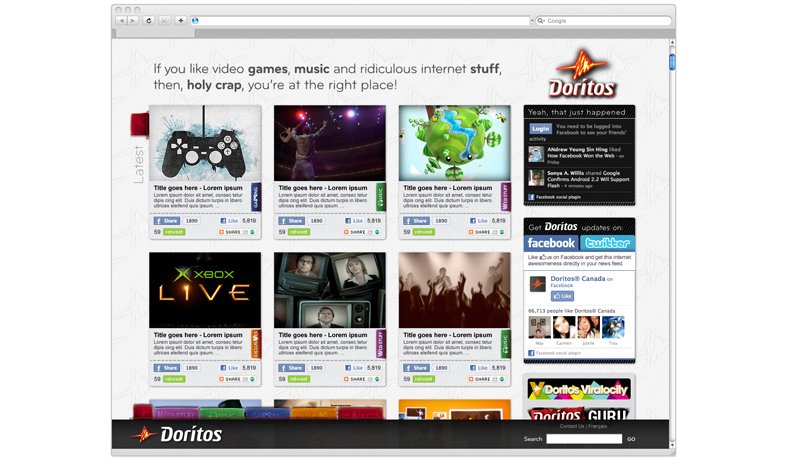Like the retro TV sets card
Screen dimensions: 800x460
coord(355,368)
